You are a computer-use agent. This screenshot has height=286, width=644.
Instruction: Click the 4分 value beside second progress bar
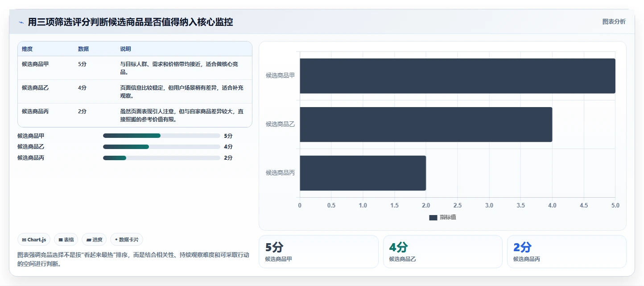pos(228,147)
